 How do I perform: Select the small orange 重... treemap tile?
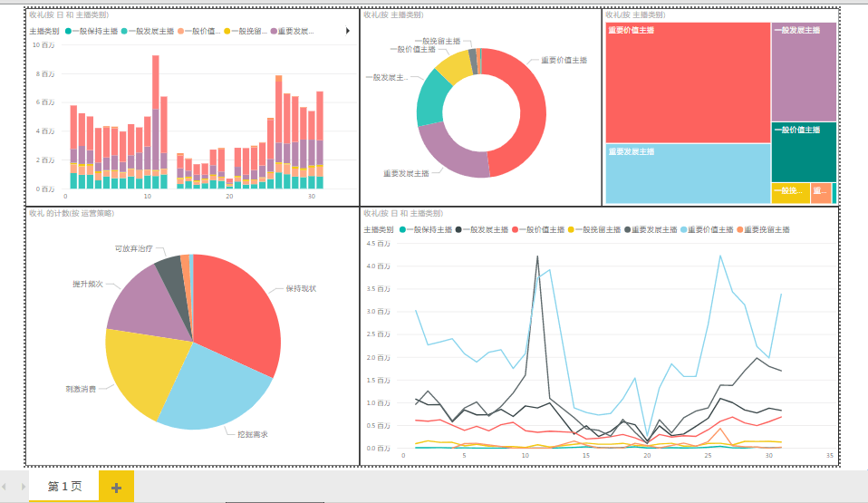(x=821, y=193)
